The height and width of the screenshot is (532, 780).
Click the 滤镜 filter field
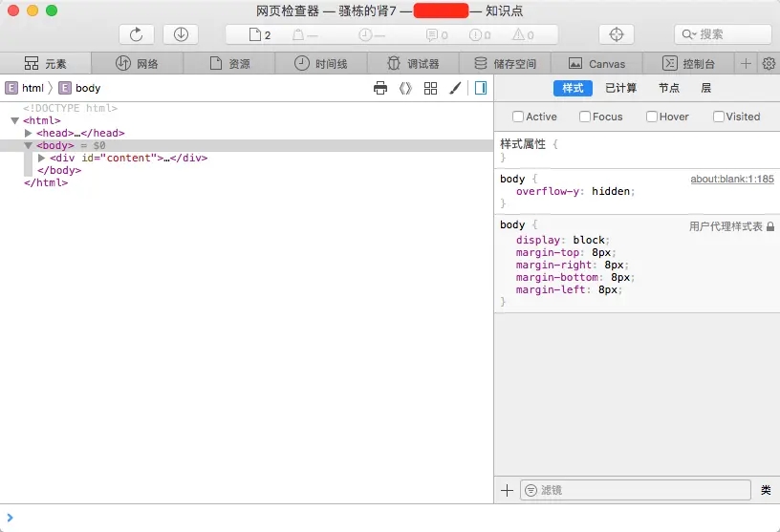636,490
